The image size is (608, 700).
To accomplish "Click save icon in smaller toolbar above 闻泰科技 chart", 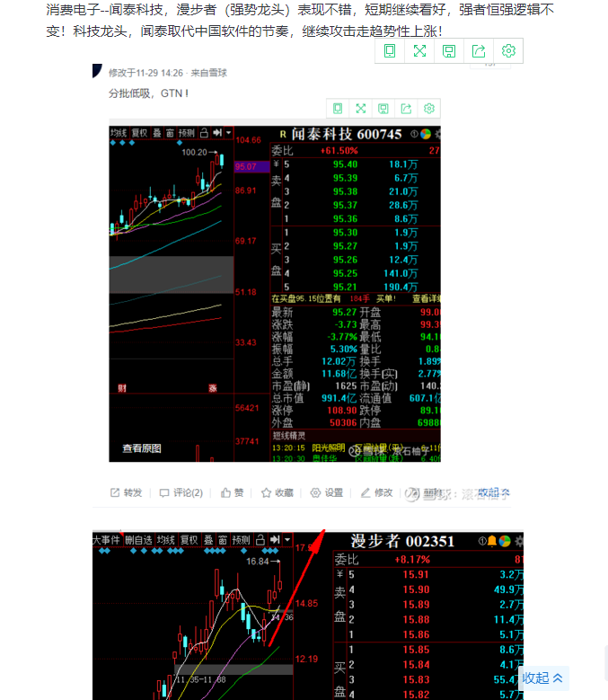I will click(383, 109).
